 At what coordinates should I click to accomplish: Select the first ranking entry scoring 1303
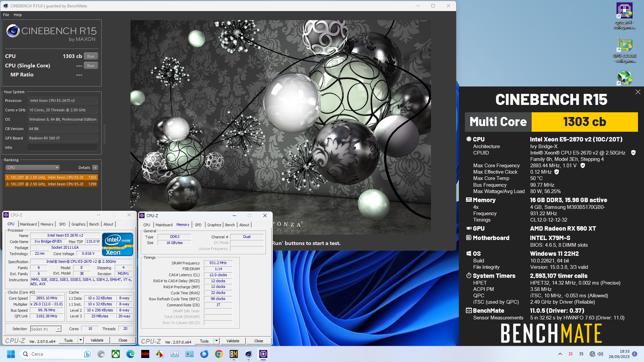[x=51, y=177]
